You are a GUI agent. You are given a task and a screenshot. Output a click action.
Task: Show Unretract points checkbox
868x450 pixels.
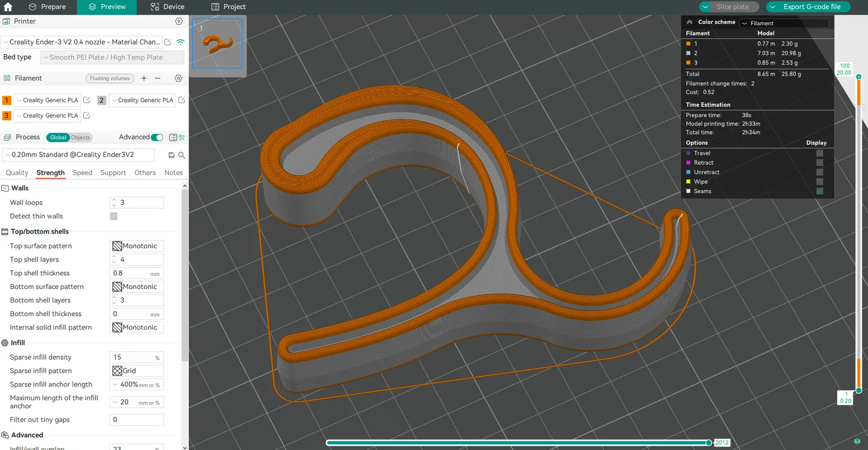pyautogui.click(x=820, y=172)
